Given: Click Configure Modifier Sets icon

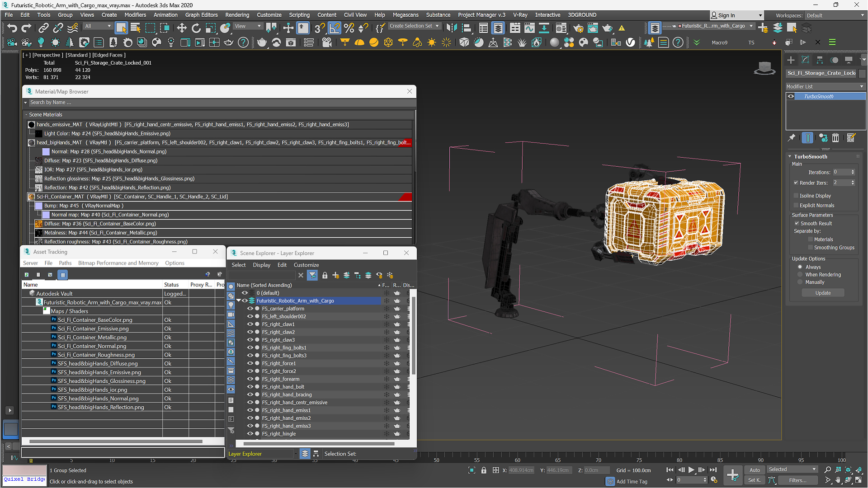Looking at the screenshot, I should (851, 138).
